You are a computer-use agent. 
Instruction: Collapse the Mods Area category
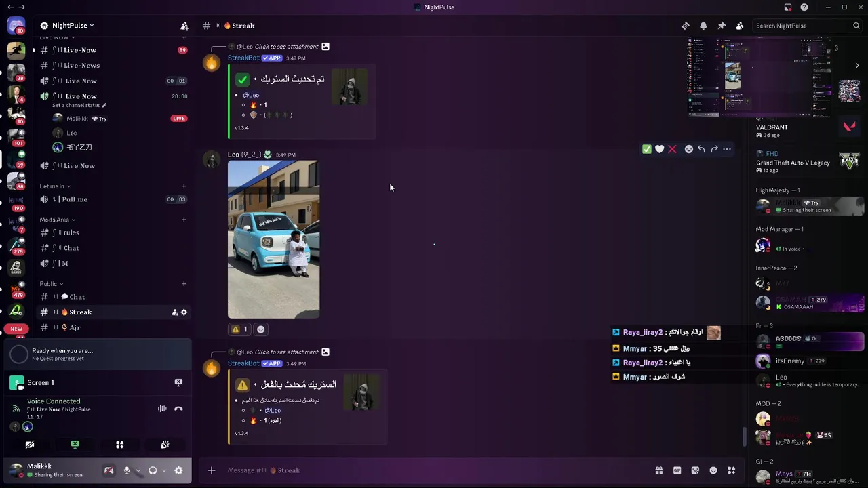(x=58, y=220)
